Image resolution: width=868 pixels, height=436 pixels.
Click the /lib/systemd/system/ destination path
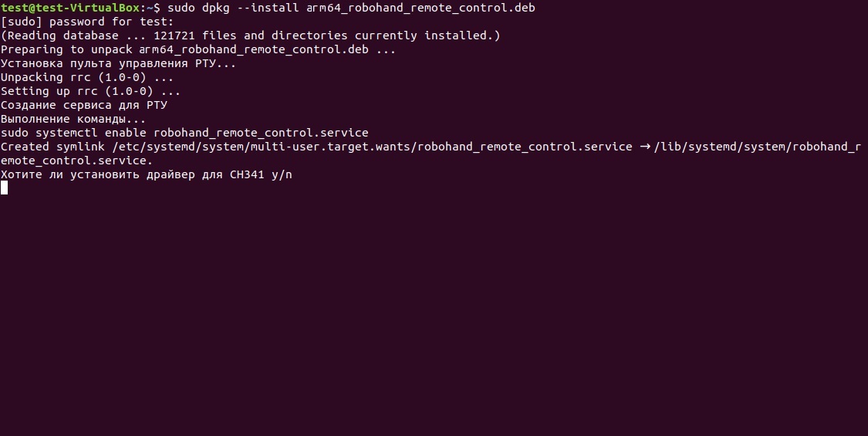pyautogui.click(x=723, y=147)
